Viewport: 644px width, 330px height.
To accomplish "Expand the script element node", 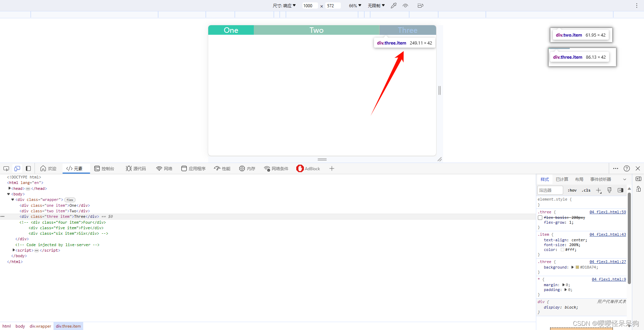I will pos(14,250).
